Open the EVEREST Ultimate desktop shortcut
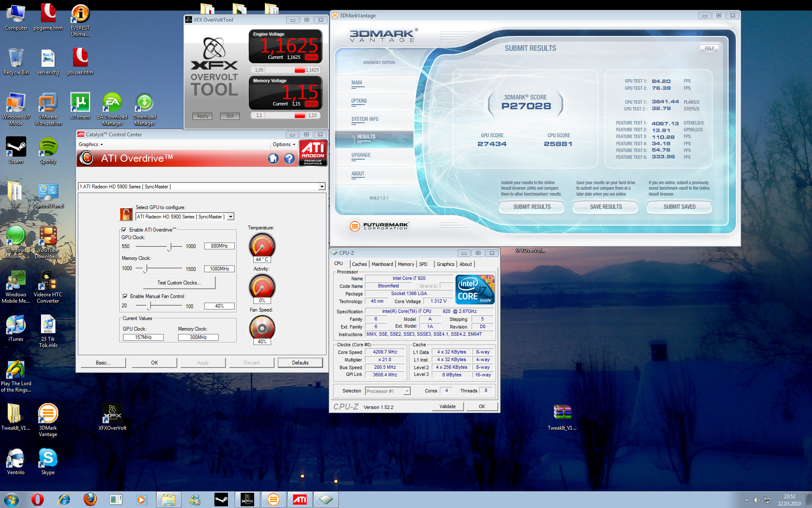 [x=80, y=20]
